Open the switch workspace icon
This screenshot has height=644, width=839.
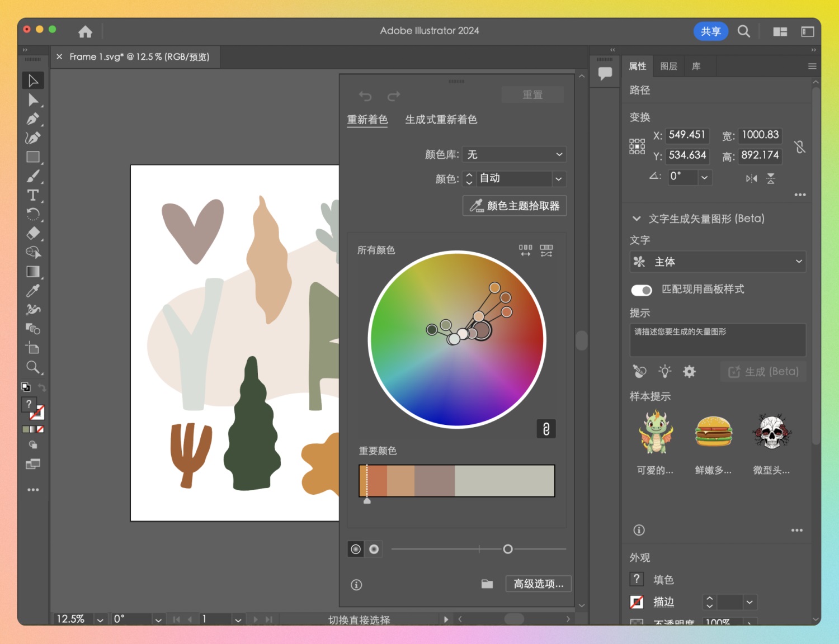[x=808, y=32]
